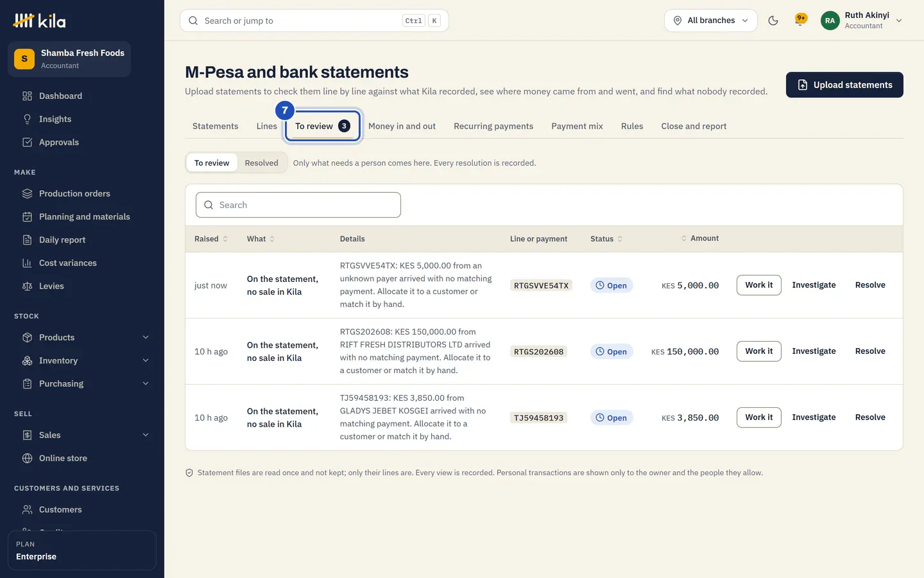Expand the Purchasing submenu chevron

coord(146,384)
